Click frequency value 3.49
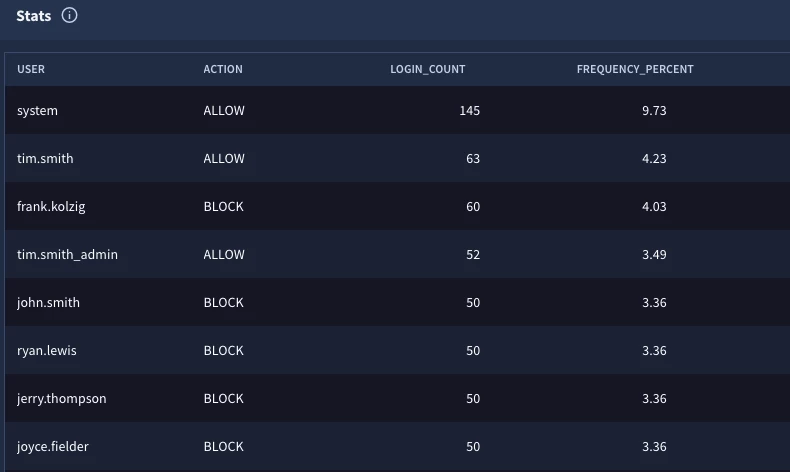Viewport: 790px width, 472px height. [x=654, y=254]
